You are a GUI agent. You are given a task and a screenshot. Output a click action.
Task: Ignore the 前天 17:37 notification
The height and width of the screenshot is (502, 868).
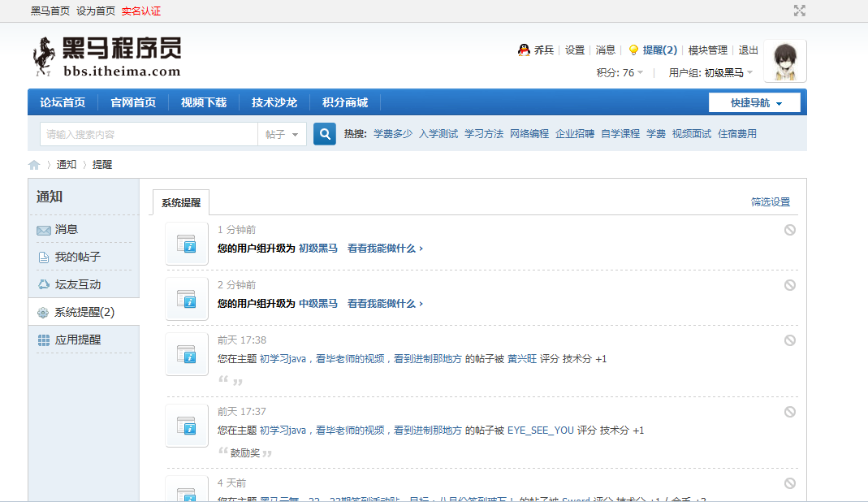789,412
